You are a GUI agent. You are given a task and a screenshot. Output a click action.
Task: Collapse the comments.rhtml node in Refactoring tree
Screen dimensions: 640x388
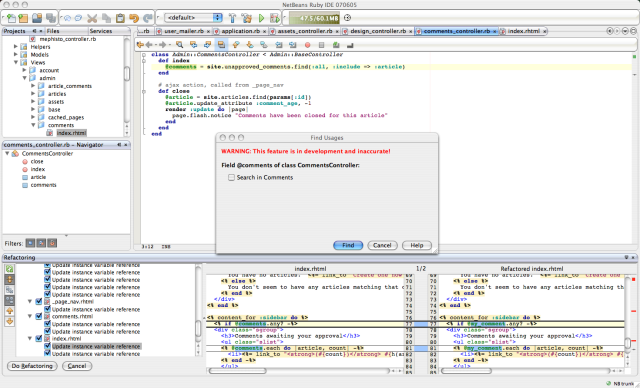click(x=30, y=316)
